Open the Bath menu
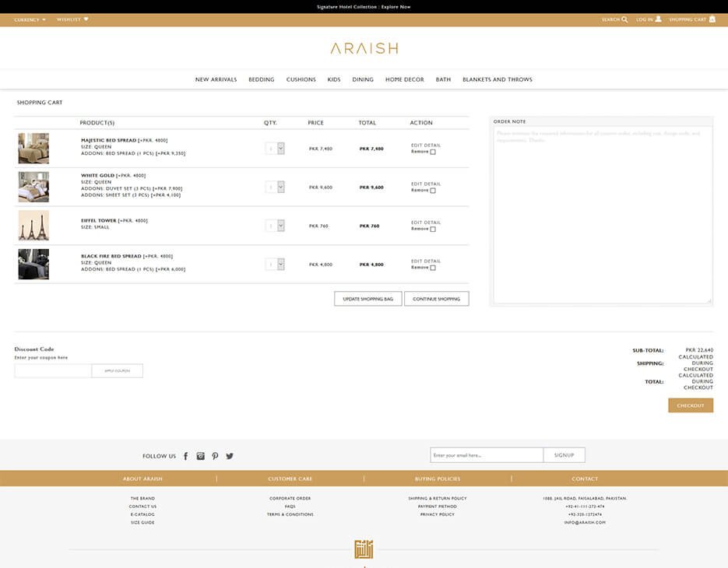 click(443, 79)
